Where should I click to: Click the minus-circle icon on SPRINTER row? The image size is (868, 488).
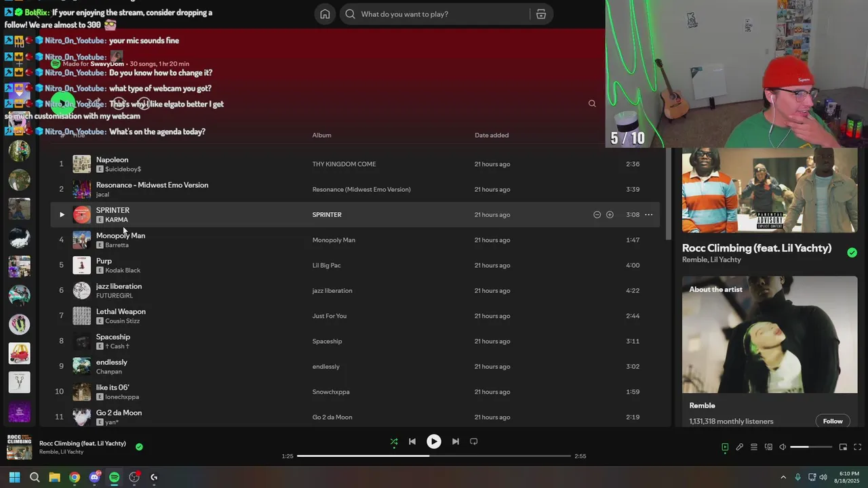[597, 215]
